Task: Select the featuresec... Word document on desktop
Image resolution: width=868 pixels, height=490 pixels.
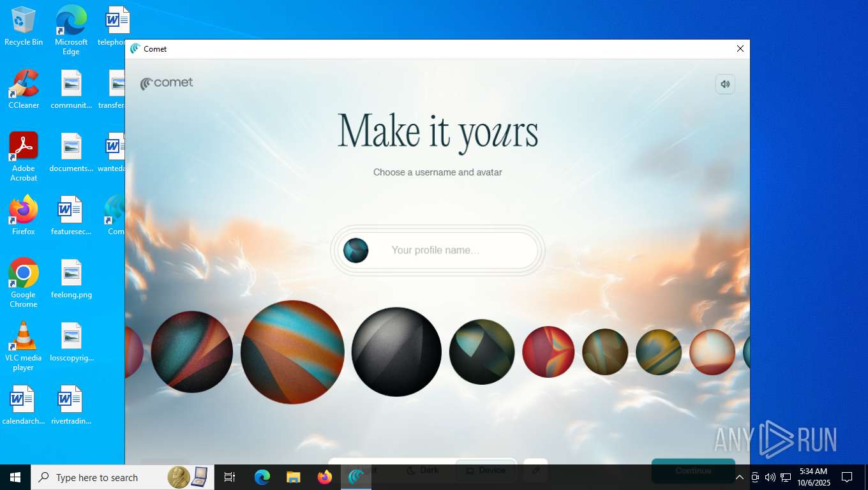Action: [71, 216]
